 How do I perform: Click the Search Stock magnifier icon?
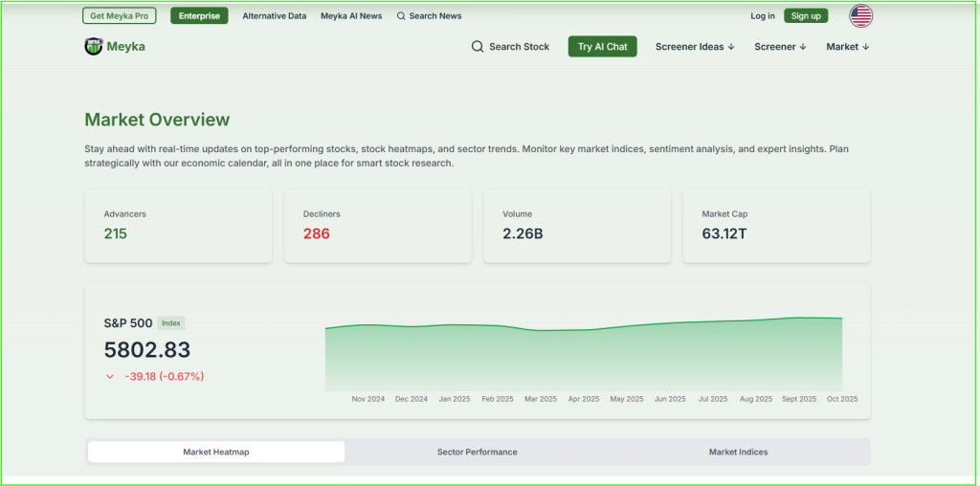click(x=478, y=47)
